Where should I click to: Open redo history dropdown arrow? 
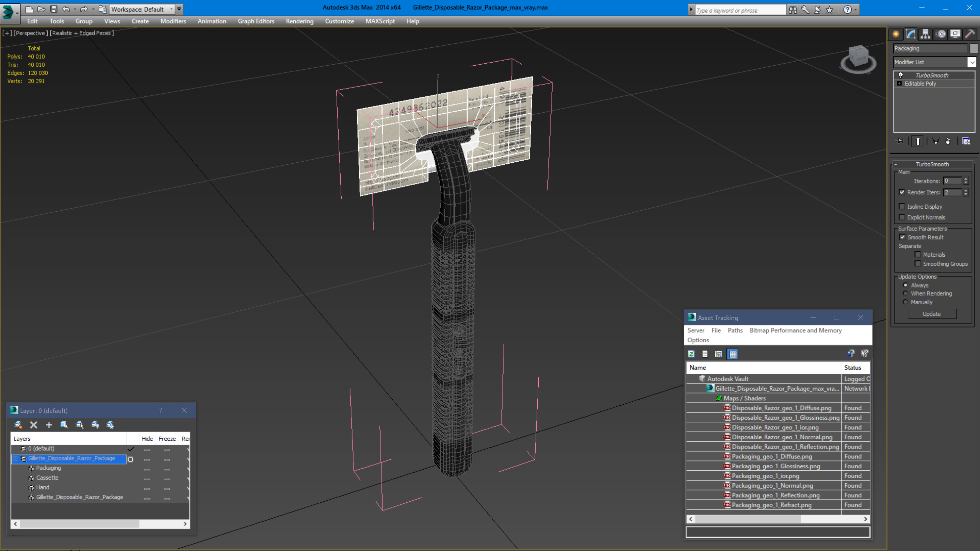pos(93,9)
